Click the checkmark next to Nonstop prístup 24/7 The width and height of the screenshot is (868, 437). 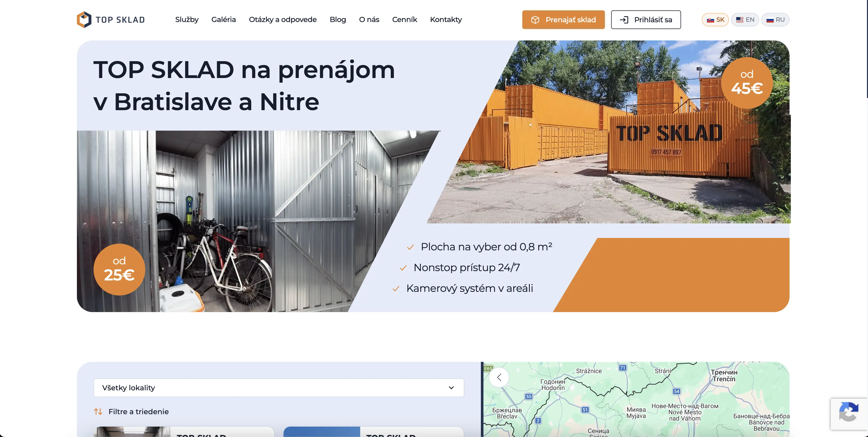(403, 268)
